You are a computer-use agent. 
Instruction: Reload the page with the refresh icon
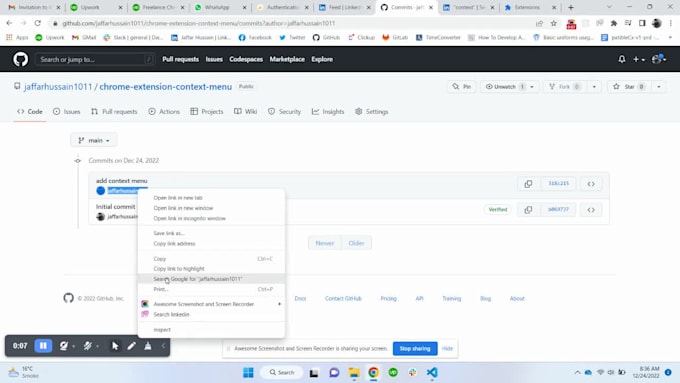[38, 23]
